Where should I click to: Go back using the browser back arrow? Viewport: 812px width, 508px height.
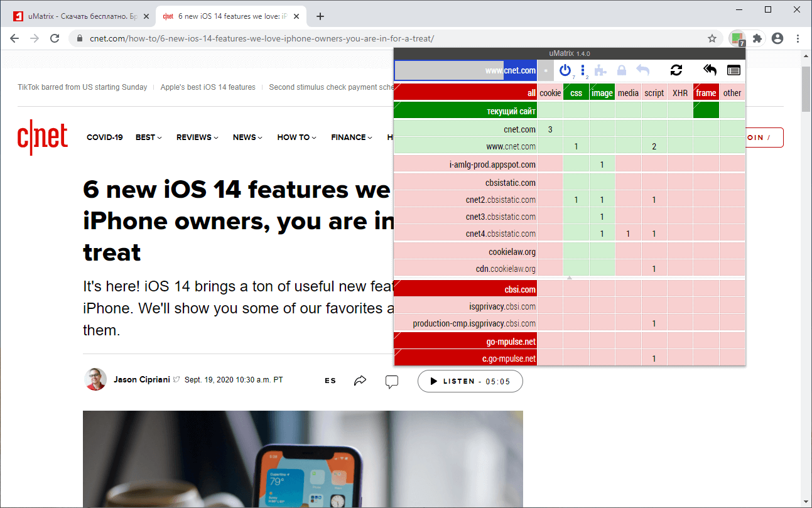click(14, 38)
